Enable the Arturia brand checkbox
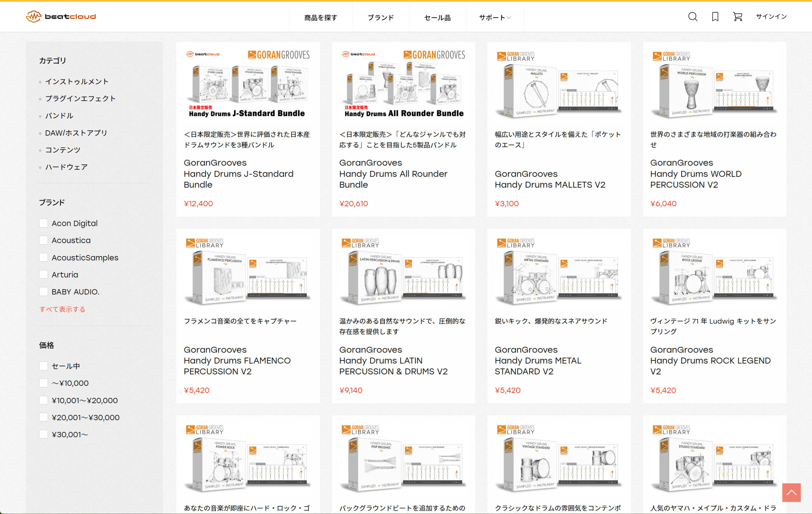The image size is (812, 514). point(43,274)
